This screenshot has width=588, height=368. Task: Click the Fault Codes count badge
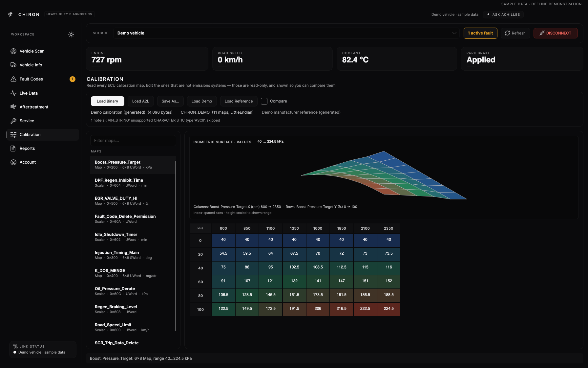coord(73,79)
